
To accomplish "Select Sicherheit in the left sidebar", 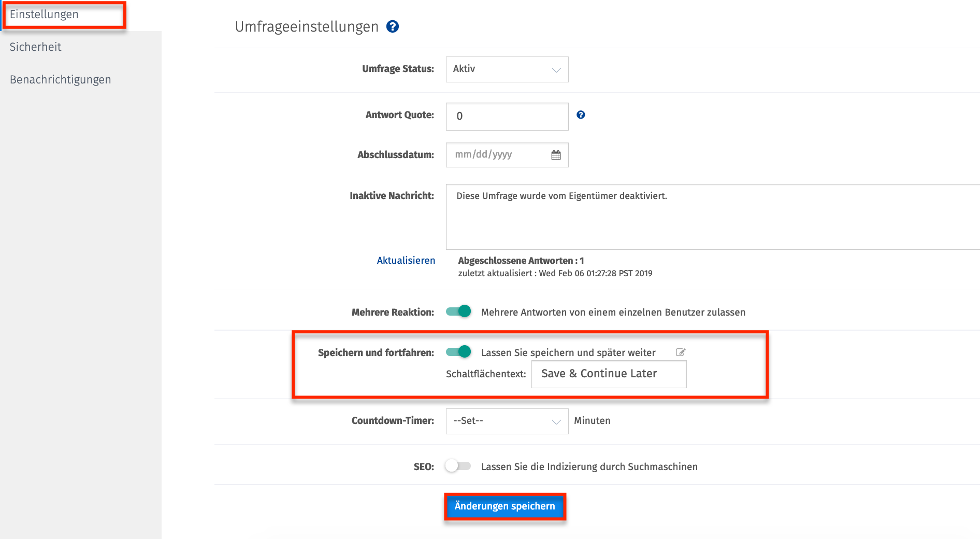I will click(35, 47).
